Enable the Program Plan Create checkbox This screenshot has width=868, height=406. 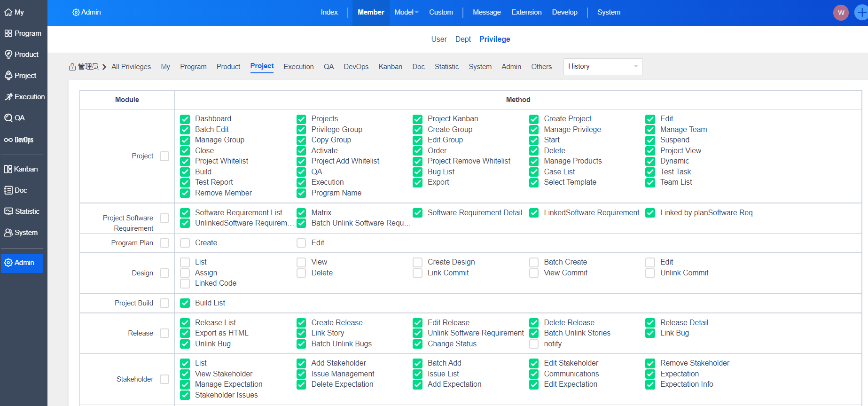tap(185, 243)
